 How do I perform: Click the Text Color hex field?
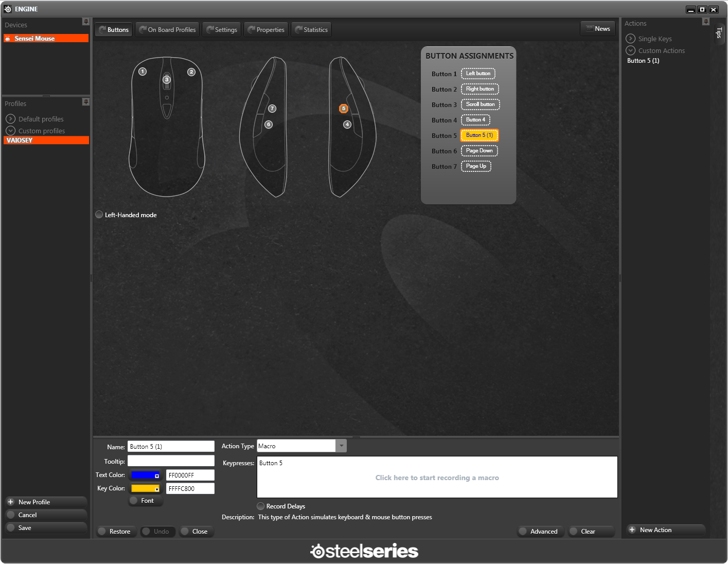pos(190,475)
